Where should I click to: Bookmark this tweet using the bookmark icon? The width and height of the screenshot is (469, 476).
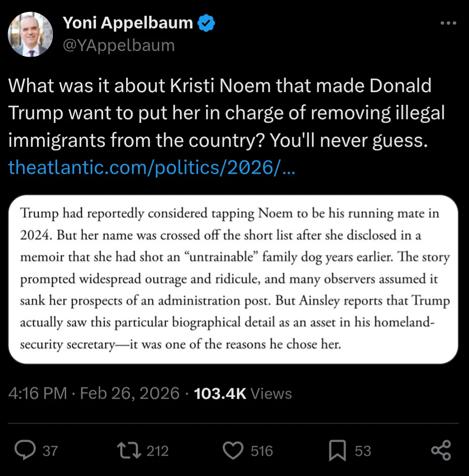click(337, 450)
